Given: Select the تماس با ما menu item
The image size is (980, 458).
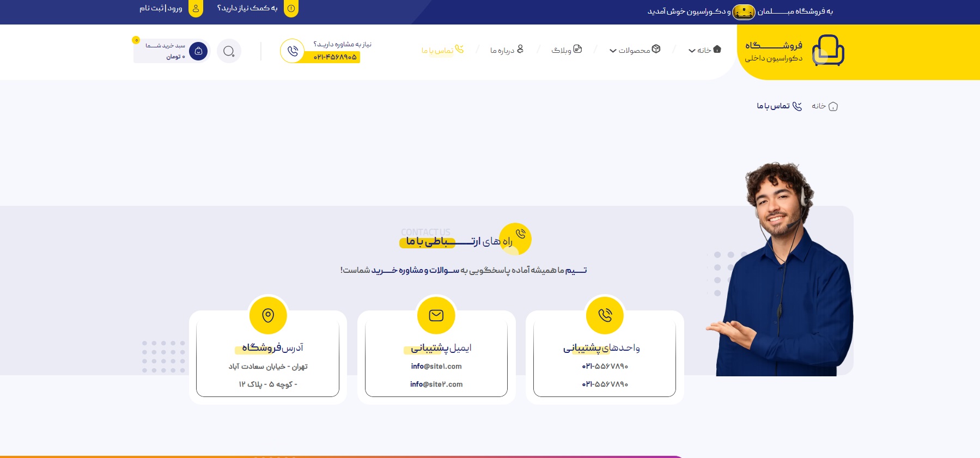Looking at the screenshot, I should click(x=442, y=50).
